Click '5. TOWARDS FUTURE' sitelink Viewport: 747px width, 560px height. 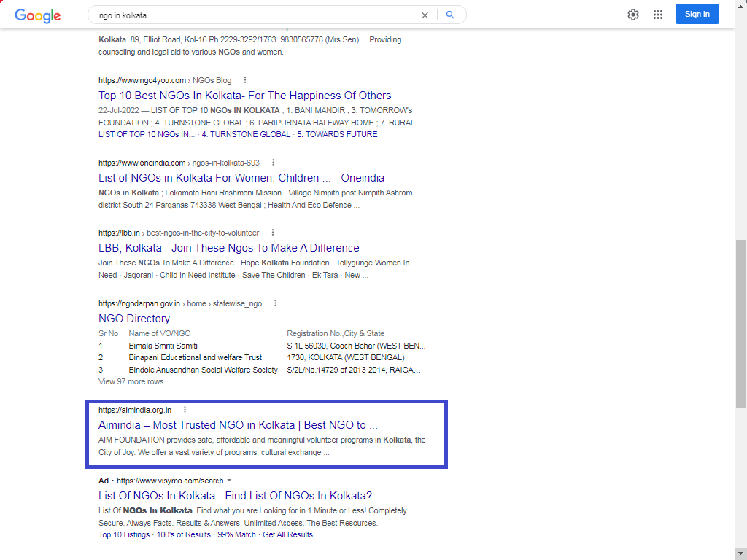(337, 134)
